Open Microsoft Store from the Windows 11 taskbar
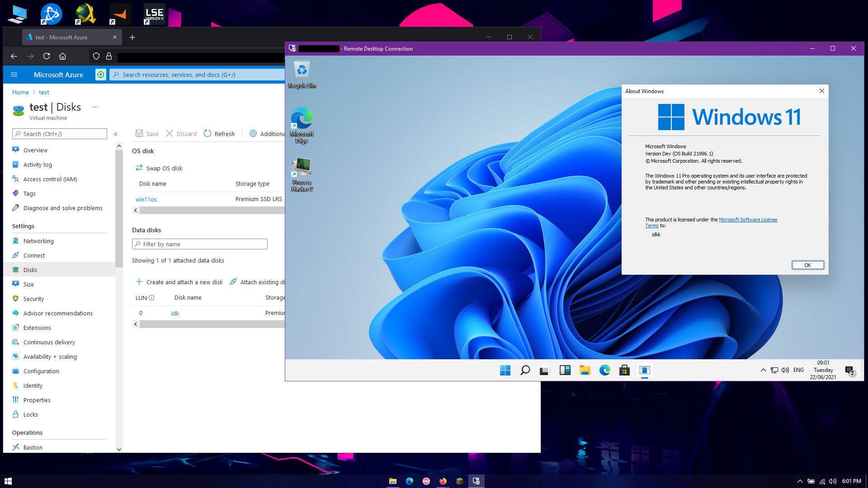 click(624, 370)
